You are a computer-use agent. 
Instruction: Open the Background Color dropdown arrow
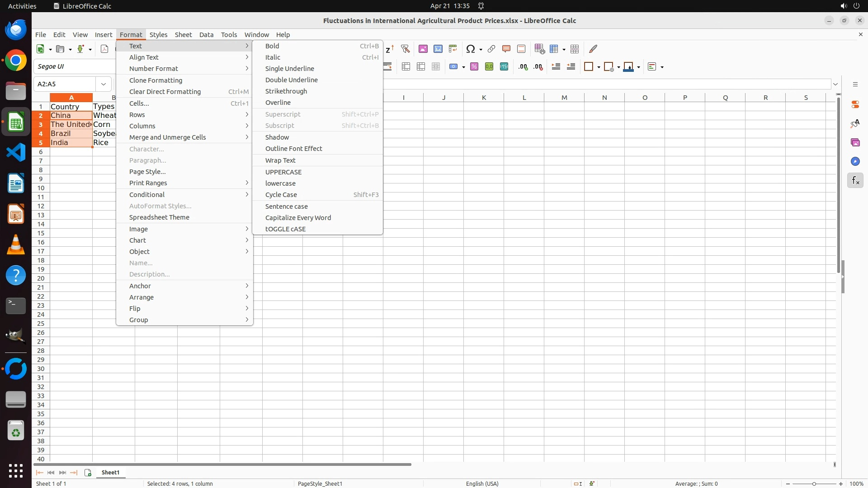point(638,67)
